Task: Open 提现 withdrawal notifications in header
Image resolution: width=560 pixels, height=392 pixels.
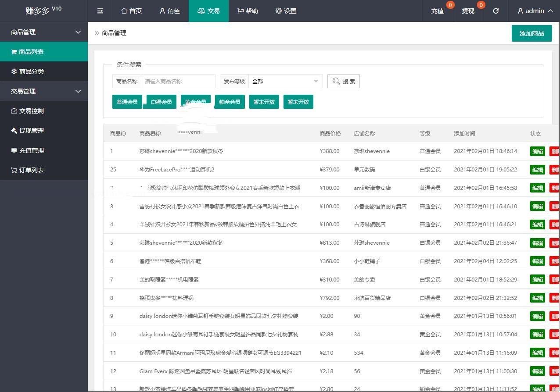Action: 468,11
